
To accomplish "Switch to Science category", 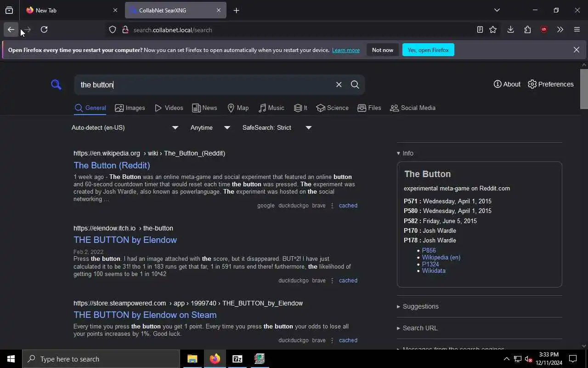I will point(332,108).
